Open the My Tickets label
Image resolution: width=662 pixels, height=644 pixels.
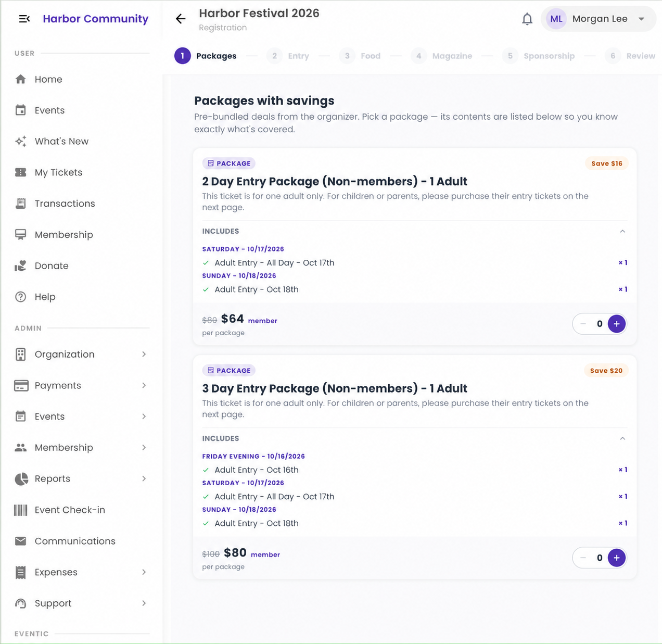coord(58,172)
